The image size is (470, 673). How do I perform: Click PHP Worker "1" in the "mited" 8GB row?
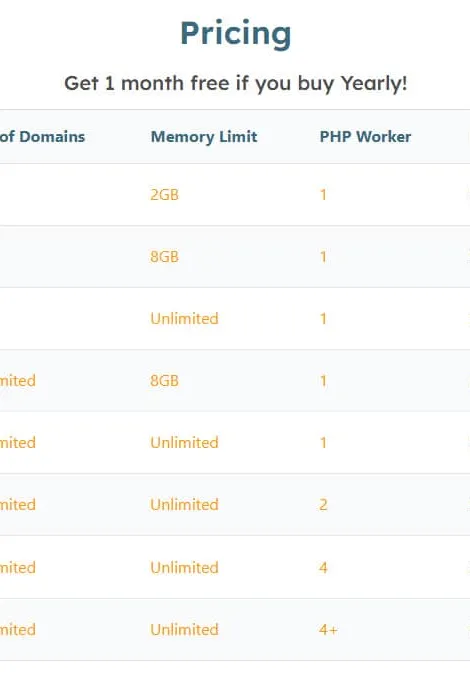pos(323,381)
